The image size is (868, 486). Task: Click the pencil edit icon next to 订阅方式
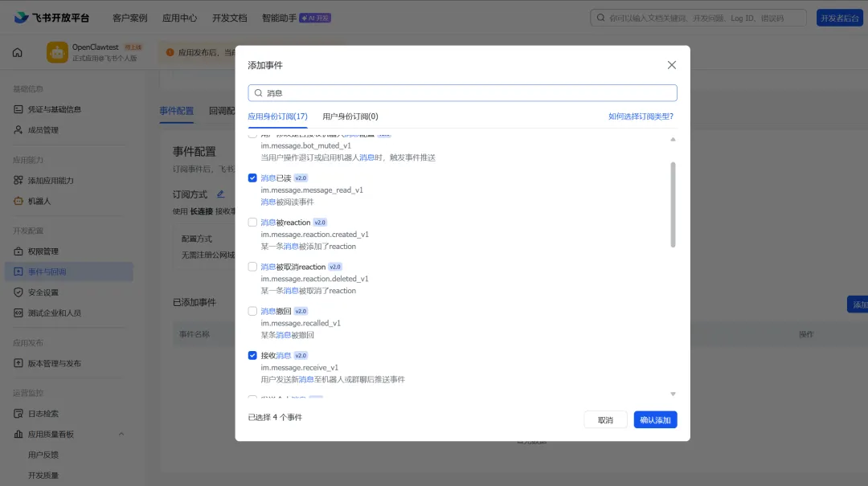(x=220, y=194)
